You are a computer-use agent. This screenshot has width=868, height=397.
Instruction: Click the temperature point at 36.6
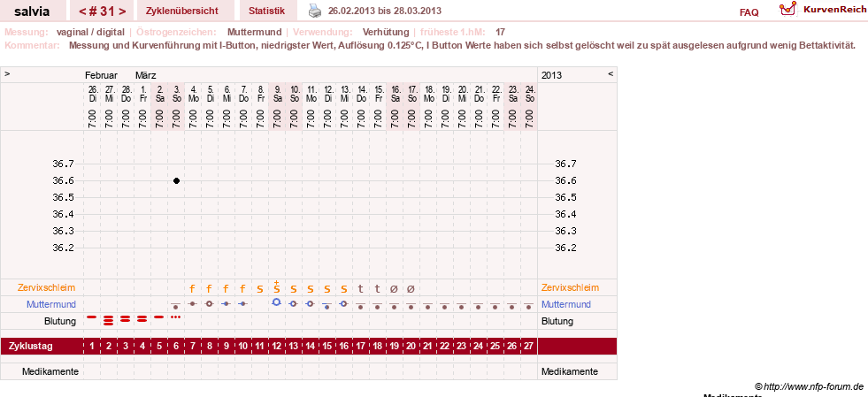click(176, 180)
